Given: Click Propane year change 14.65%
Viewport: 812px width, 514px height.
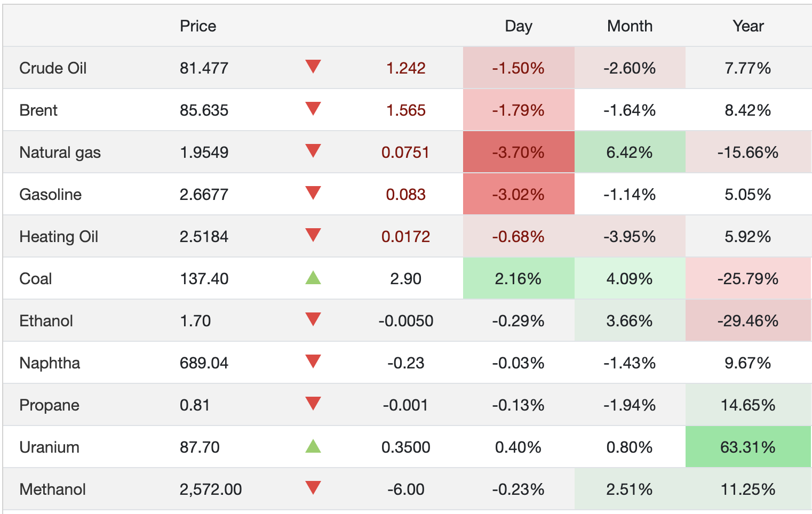Looking at the screenshot, I should coord(748,405).
